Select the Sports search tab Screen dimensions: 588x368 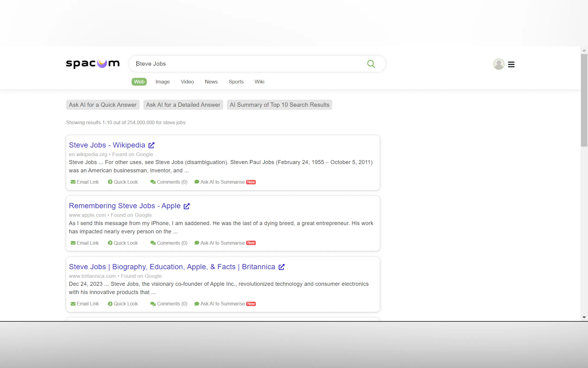point(236,82)
